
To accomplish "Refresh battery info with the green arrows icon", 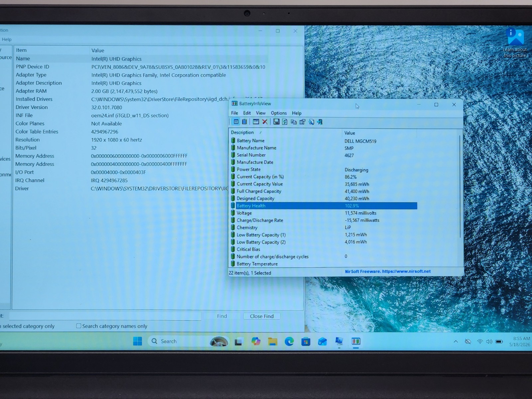I will coord(285,122).
